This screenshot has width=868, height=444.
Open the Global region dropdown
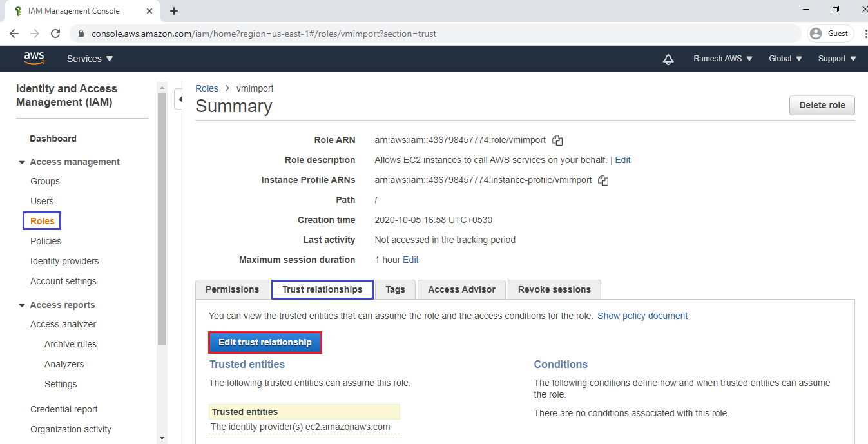click(786, 59)
